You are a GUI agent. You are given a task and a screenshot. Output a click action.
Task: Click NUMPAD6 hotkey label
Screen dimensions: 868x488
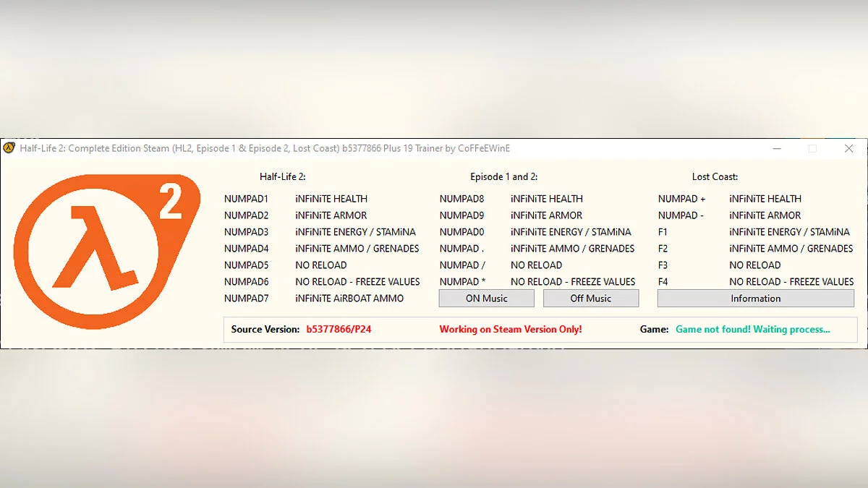coord(247,282)
